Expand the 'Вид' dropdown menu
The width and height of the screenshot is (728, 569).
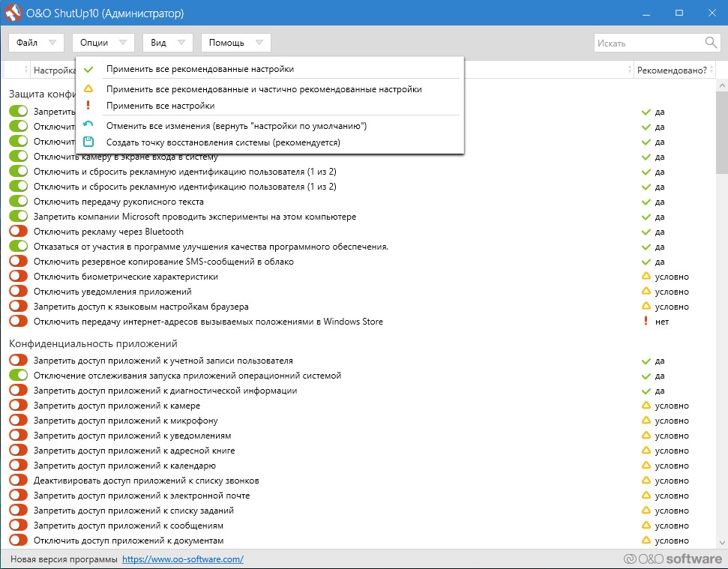coord(167,43)
